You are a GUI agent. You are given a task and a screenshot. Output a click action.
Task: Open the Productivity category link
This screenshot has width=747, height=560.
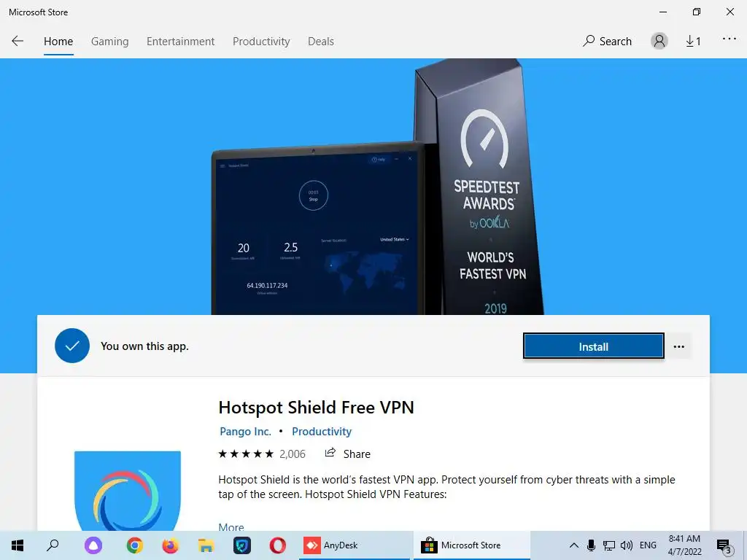pos(322,432)
